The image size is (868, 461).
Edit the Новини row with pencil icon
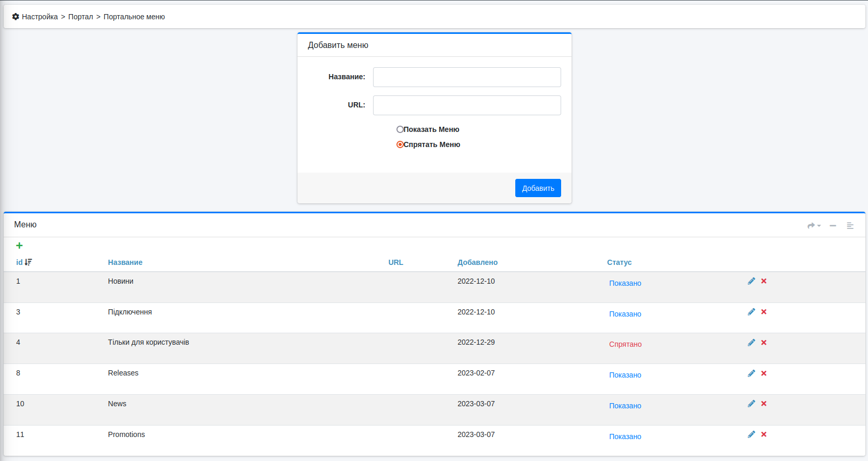click(x=751, y=281)
